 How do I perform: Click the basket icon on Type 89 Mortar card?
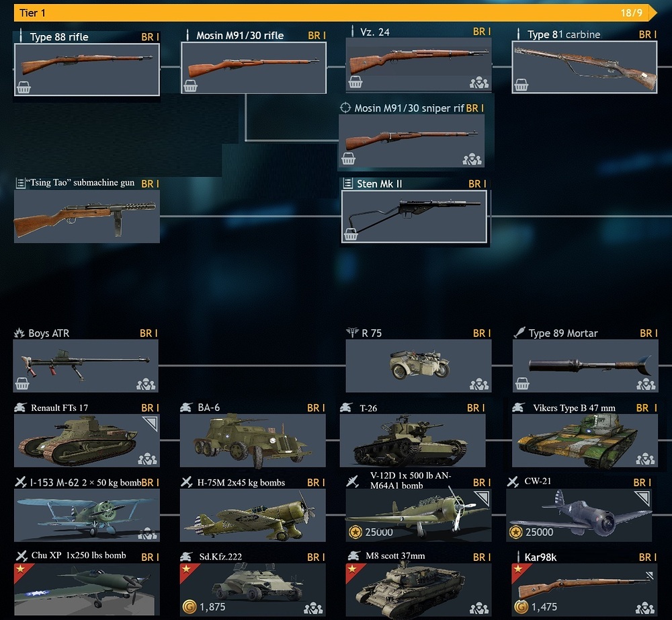click(x=522, y=383)
